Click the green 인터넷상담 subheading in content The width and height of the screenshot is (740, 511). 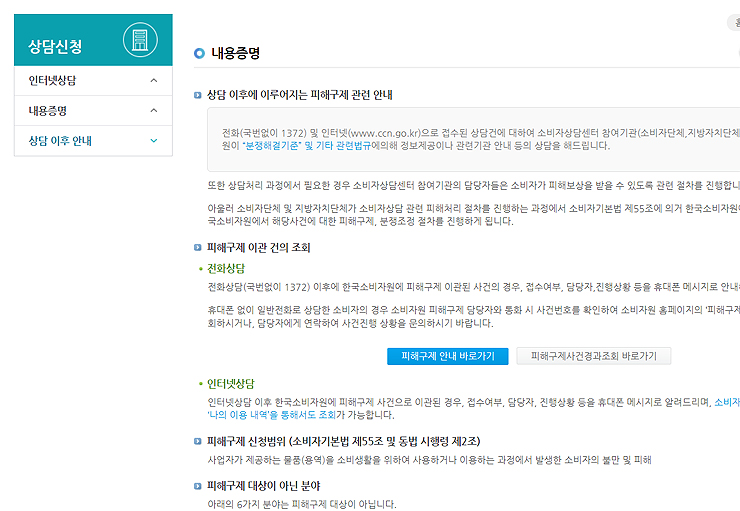pos(231,384)
